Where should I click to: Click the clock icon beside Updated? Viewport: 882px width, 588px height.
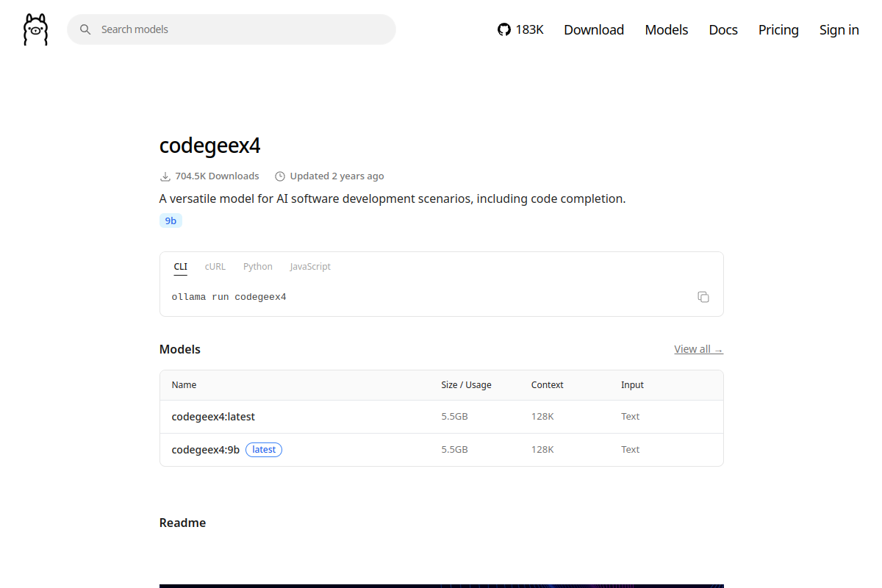point(279,176)
